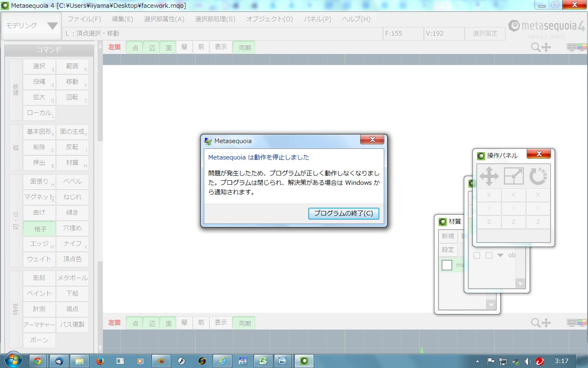
Task: Click the F:155 face count field
Action: (x=403, y=34)
